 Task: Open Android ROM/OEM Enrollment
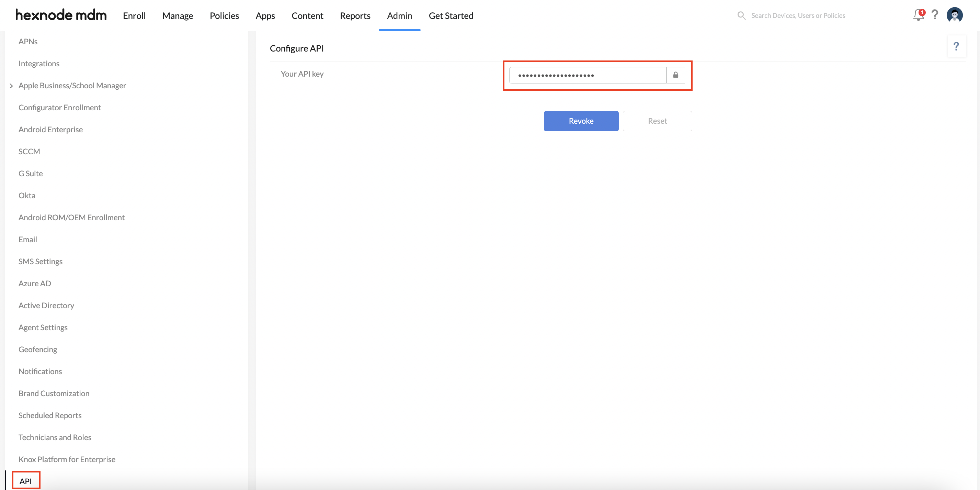[x=71, y=218]
